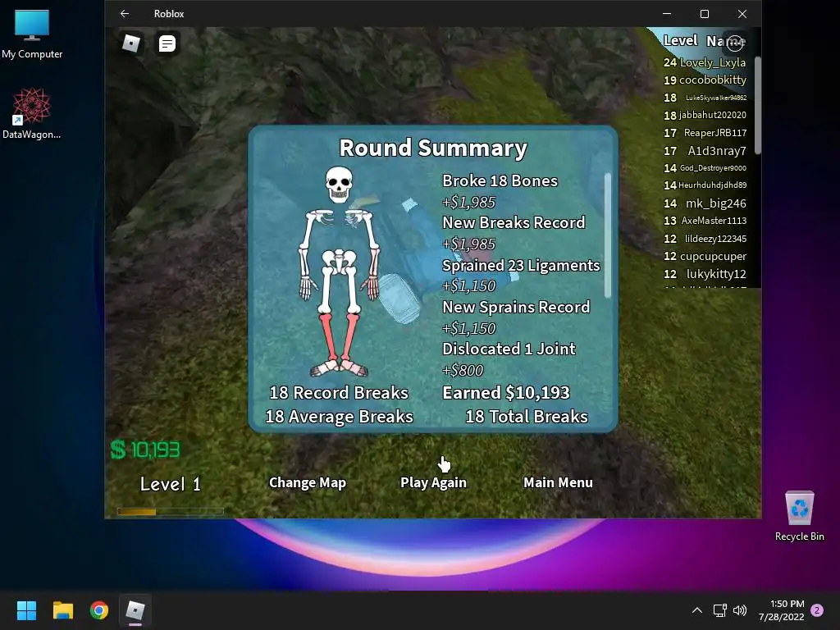The height and width of the screenshot is (630, 840).
Task: Launch Google Chrome from the taskbar
Action: [x=99, y=610]
